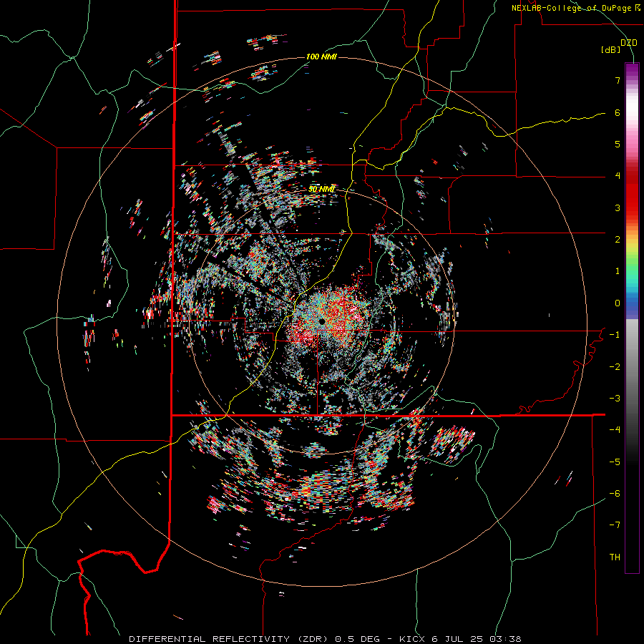This screenshot has width=644, height=644.
Task: Click the (ZDR) text in the caption
Action: pyautogui.click(x=313, y=639)
